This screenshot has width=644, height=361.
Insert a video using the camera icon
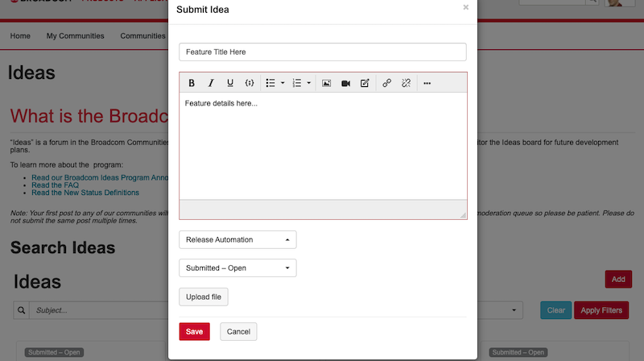345,83
